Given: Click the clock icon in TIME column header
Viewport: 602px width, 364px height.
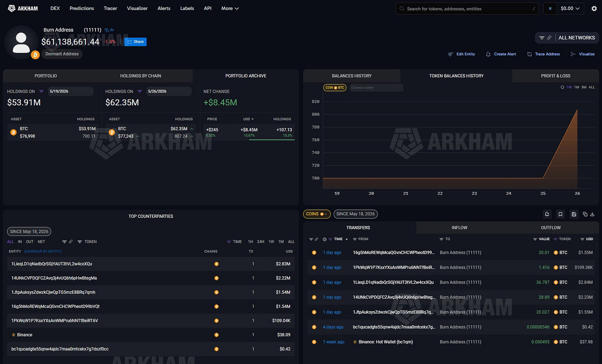Looking at the screenshot, I should pos(325,239).
